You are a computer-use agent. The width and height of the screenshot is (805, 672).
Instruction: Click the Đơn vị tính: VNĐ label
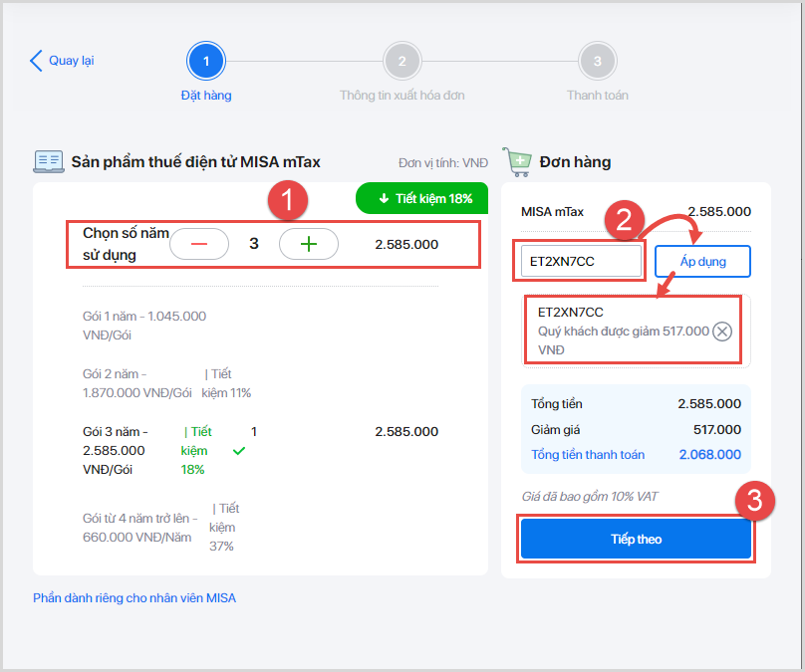click(x=443, y=163)
